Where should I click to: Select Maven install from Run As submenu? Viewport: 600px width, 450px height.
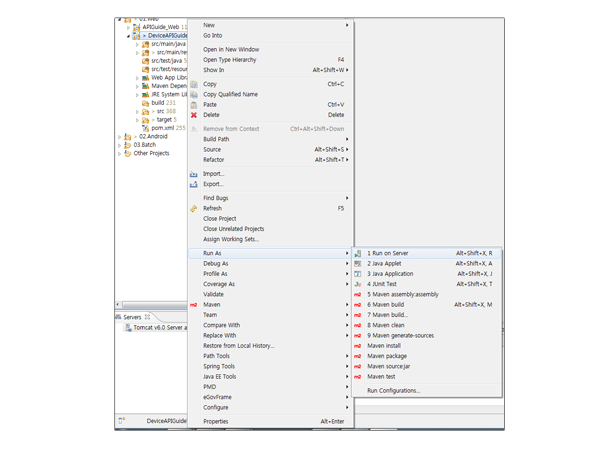pos(384,346)
